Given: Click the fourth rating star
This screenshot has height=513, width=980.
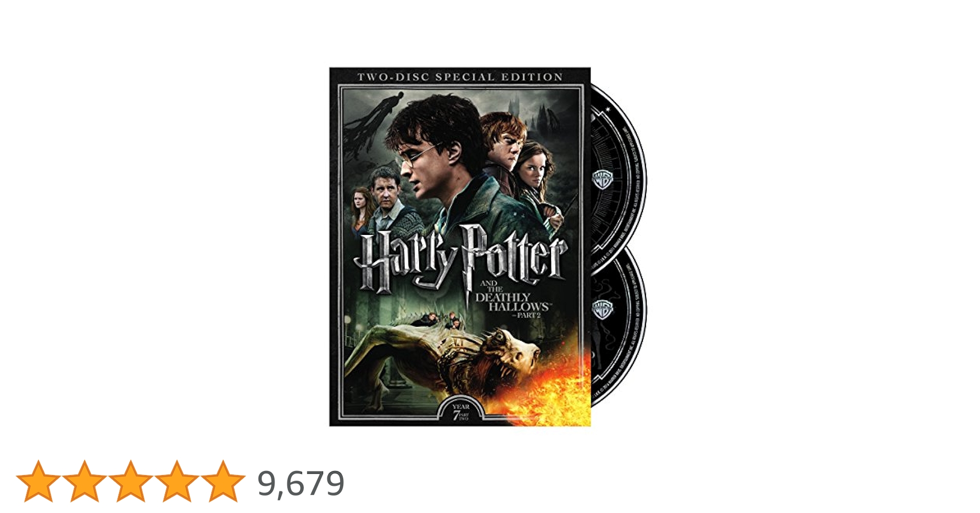Looking at the screenshot, I should [x=177, y=481].
